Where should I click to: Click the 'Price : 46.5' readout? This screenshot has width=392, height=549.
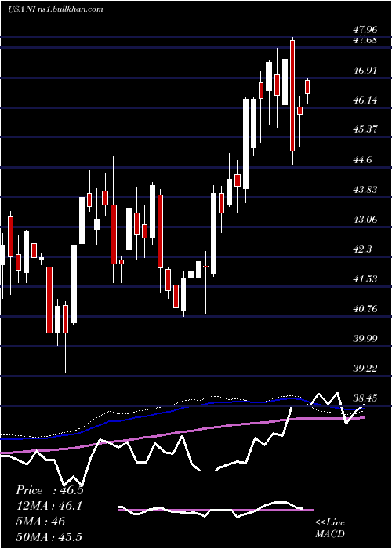(x=49, y=490)
